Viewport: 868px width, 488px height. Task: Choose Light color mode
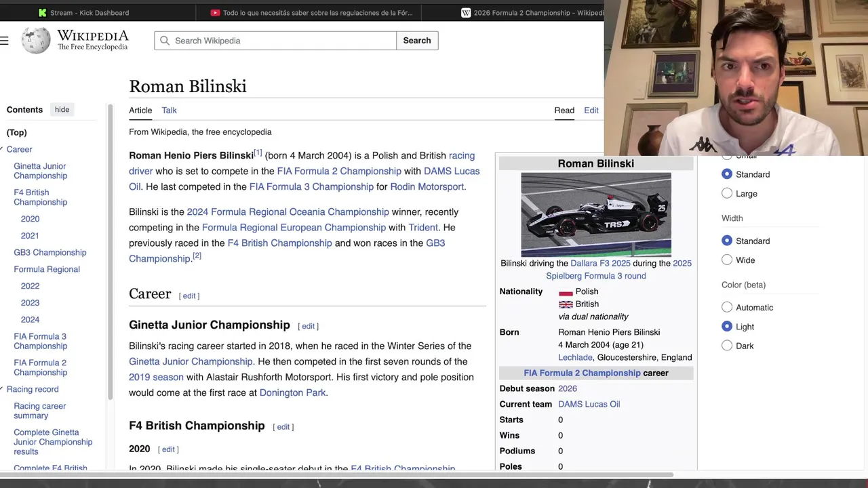pyautogui.click(x=727, y=326)
